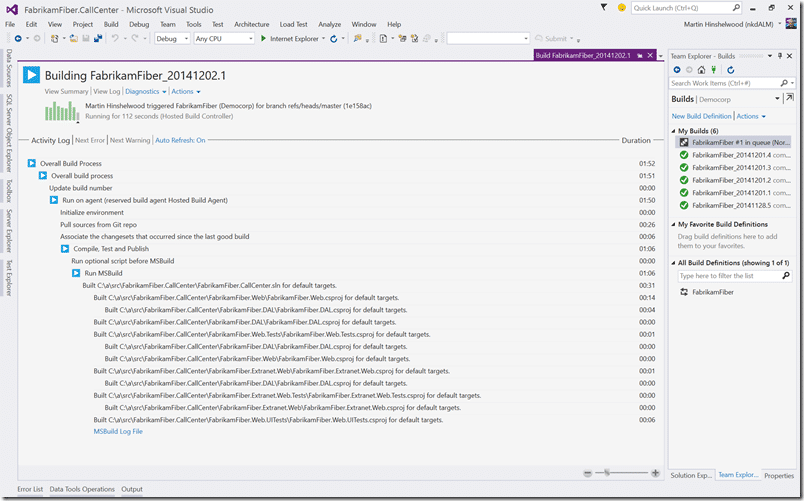Pop out the Builds page with undock arrow
Image resolution: width=804 pixels, height=501 pixels.
[790, 98]
